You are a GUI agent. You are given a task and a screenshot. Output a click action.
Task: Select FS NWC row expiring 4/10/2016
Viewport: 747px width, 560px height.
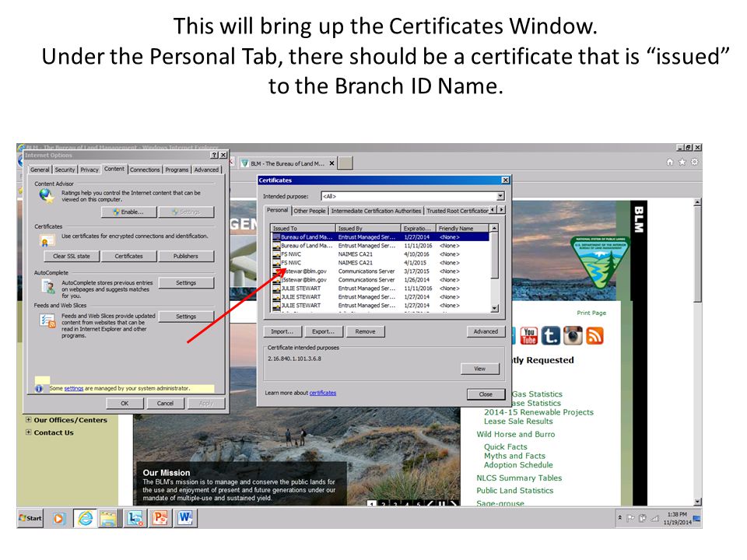coord(381,254)
